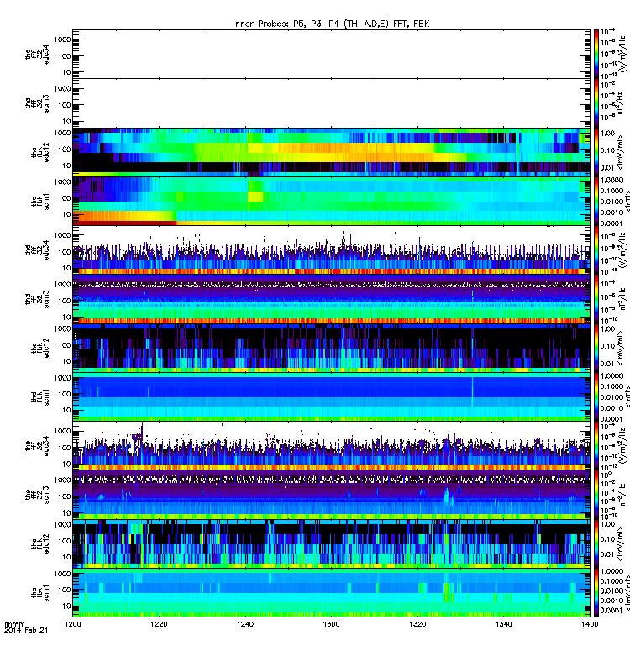Select the thd fff scm3 spectrogram panel
The image size is (630, 672).
pos(331,299)
